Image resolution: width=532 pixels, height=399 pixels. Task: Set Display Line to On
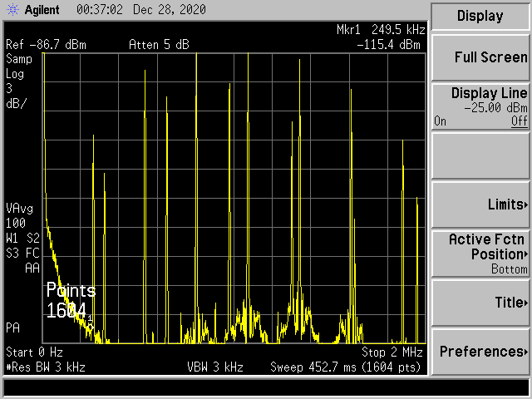coord(440,121)
